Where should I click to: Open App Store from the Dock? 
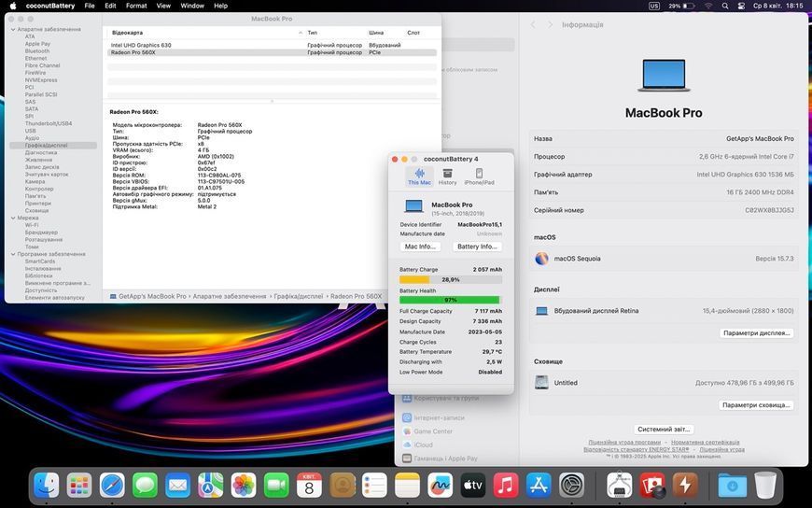point(539,486)
